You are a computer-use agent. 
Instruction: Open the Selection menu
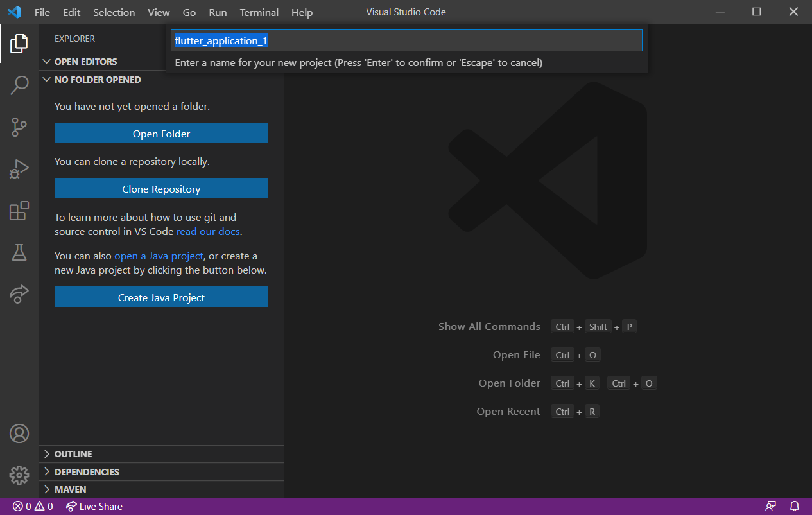pyautogui.click(x=114, y=12)
